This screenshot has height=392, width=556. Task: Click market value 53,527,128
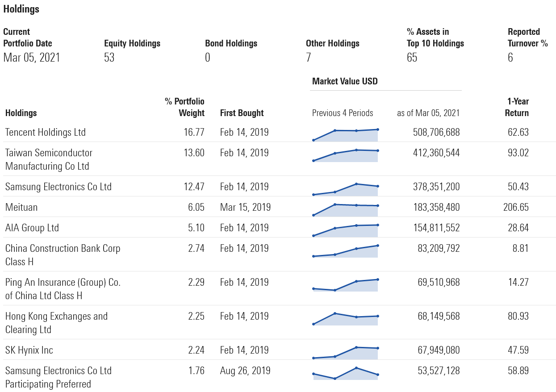(x=439, y=371)
